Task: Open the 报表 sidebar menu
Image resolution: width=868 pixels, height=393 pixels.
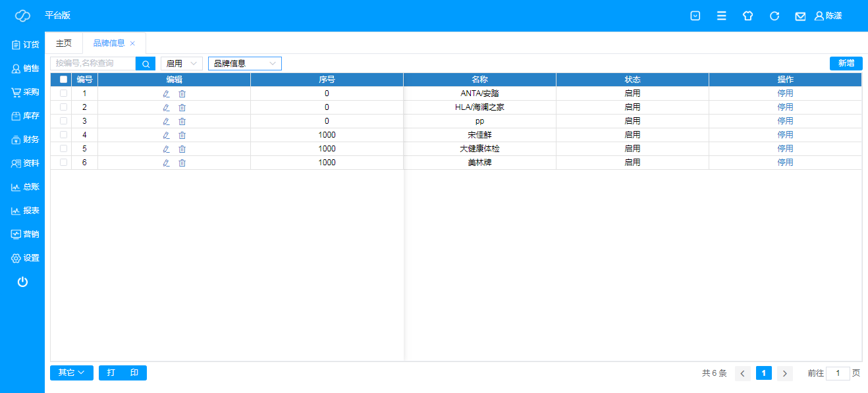Action: (25, 211)
